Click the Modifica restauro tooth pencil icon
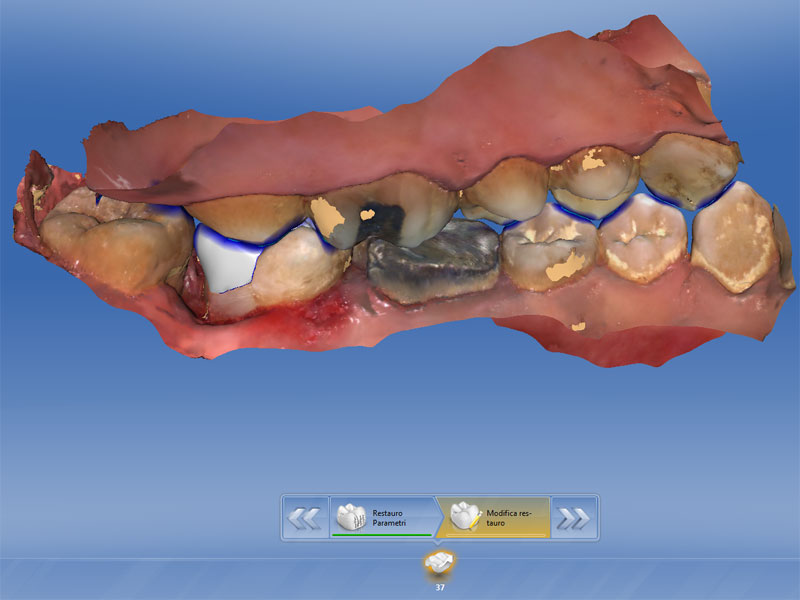 466,516
